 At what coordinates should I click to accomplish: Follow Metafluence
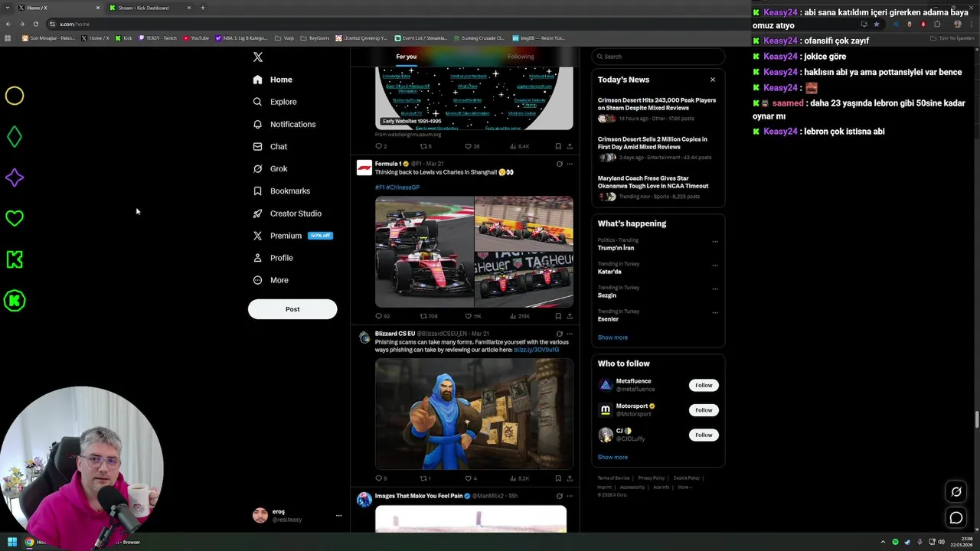coord(704,385)
